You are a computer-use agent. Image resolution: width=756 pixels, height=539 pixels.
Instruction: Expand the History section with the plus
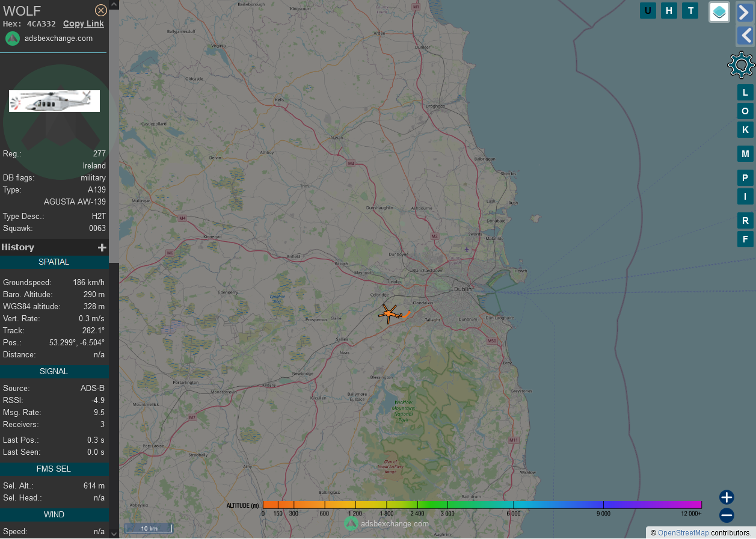coord(102,247)
